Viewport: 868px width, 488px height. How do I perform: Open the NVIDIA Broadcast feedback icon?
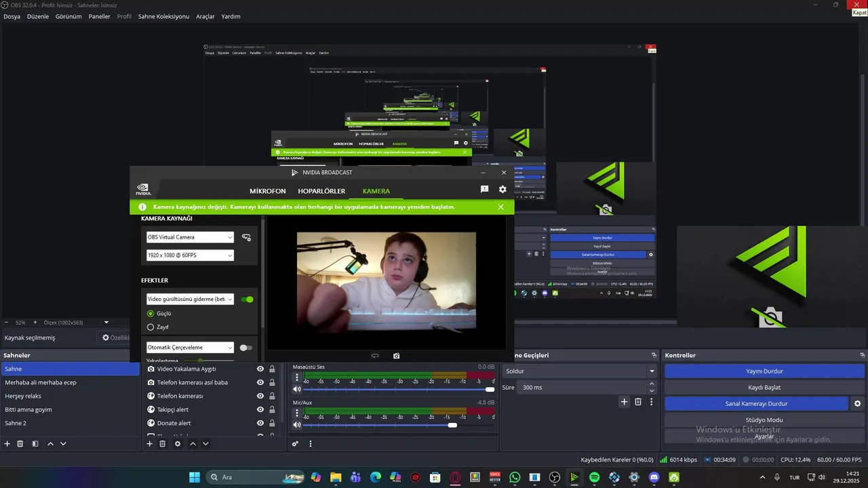(484, 190)
